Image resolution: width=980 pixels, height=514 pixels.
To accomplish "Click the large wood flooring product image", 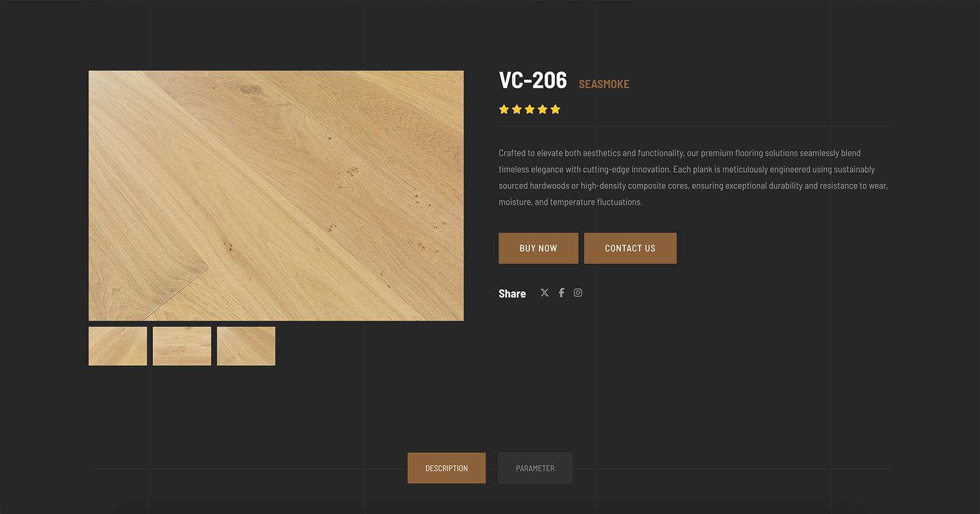I will tap(276, 195).
